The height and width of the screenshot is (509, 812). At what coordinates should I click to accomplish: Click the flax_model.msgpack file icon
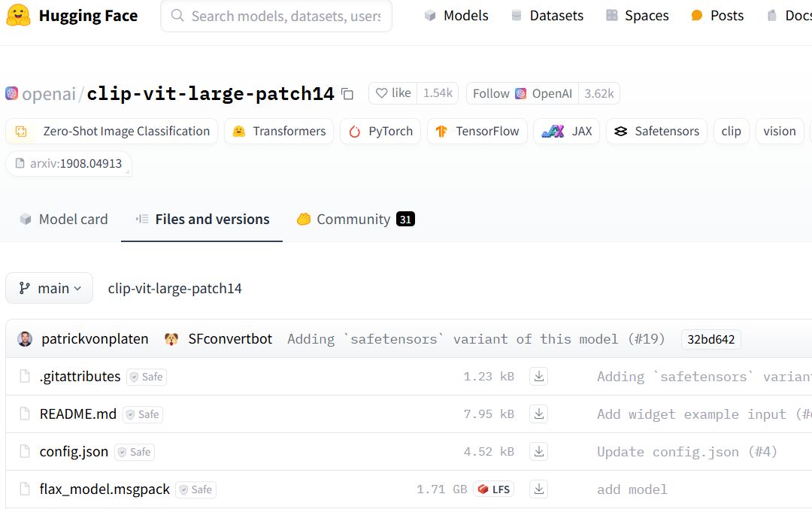point(24,489)
